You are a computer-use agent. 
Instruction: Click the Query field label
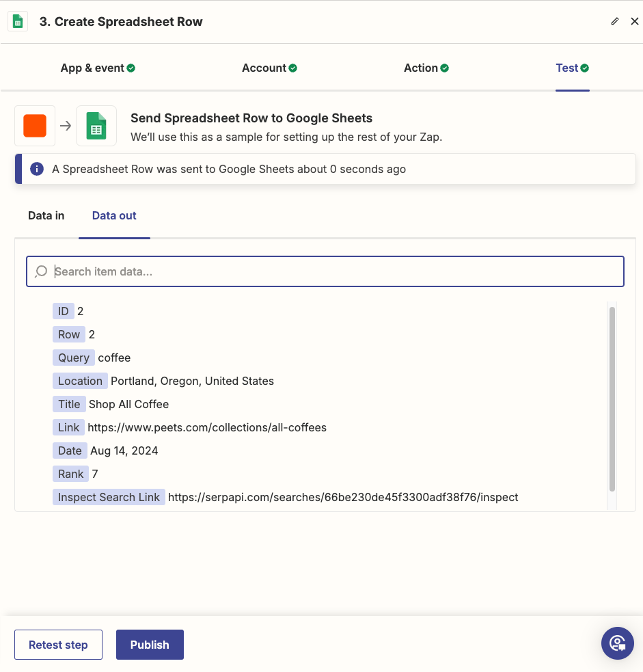click(x=74, y=358)
